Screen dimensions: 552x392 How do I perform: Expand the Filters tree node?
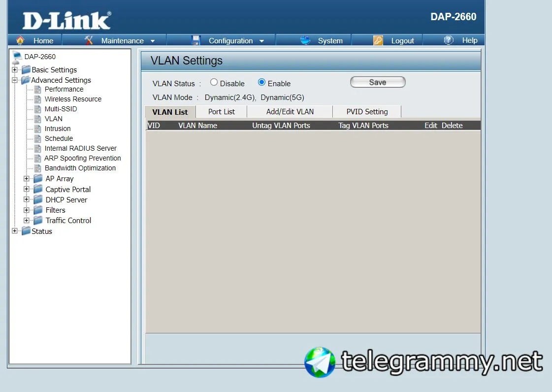click(x=27, y=210)
